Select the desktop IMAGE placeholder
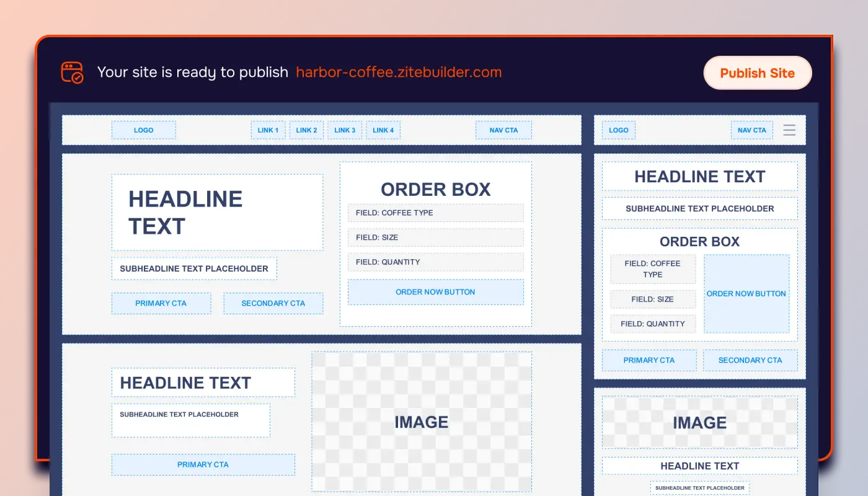The height and width of the screenshot is (496, 868). tap(422, 422)
